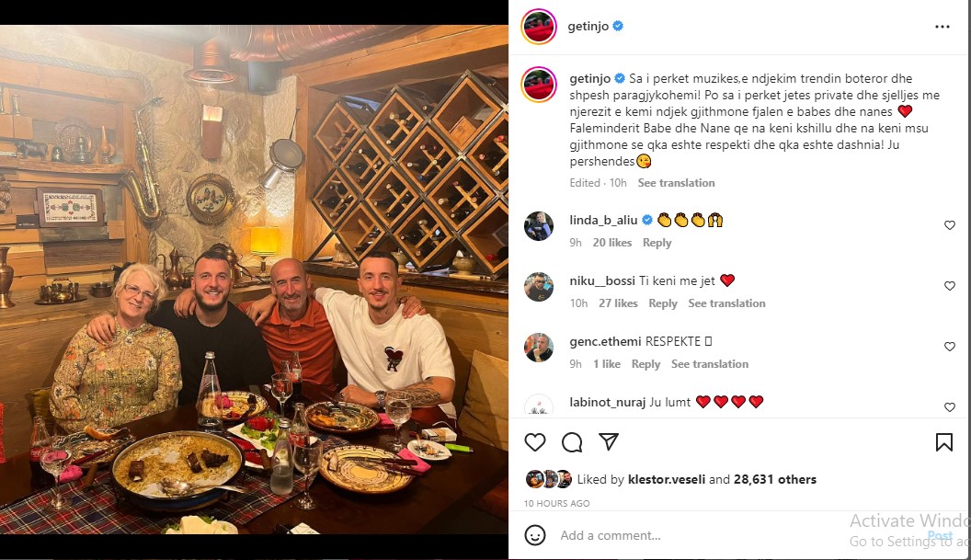Like linda_b_aliu's comment

[x=949, y=225]
